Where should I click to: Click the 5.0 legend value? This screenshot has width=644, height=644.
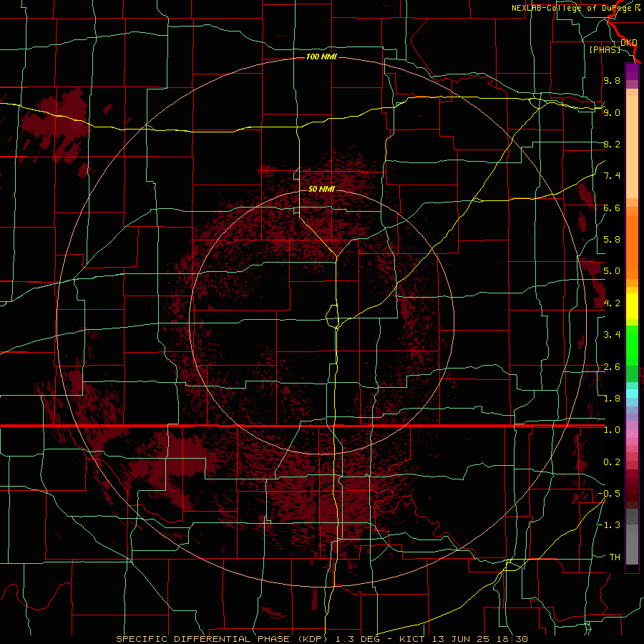612,271
